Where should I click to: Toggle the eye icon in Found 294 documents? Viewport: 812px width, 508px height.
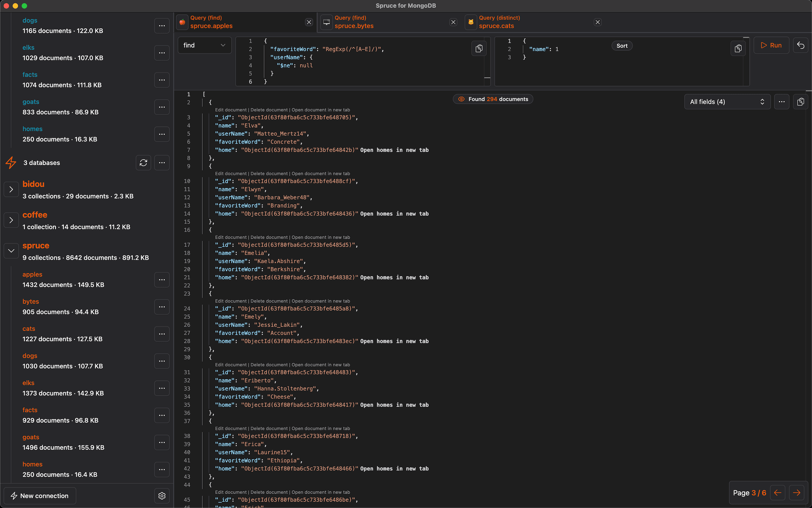click(462, 99)
